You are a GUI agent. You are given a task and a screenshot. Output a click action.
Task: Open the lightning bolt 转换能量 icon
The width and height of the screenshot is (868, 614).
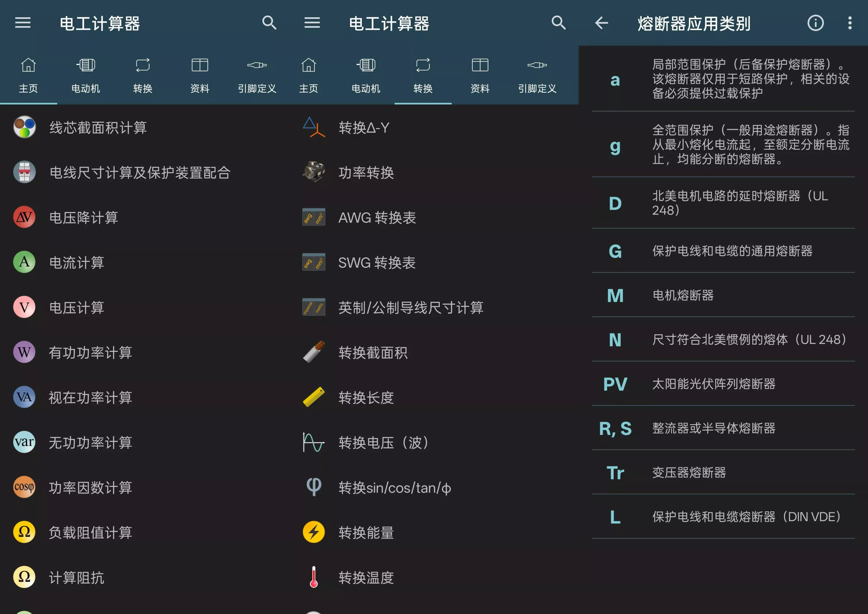314,532
